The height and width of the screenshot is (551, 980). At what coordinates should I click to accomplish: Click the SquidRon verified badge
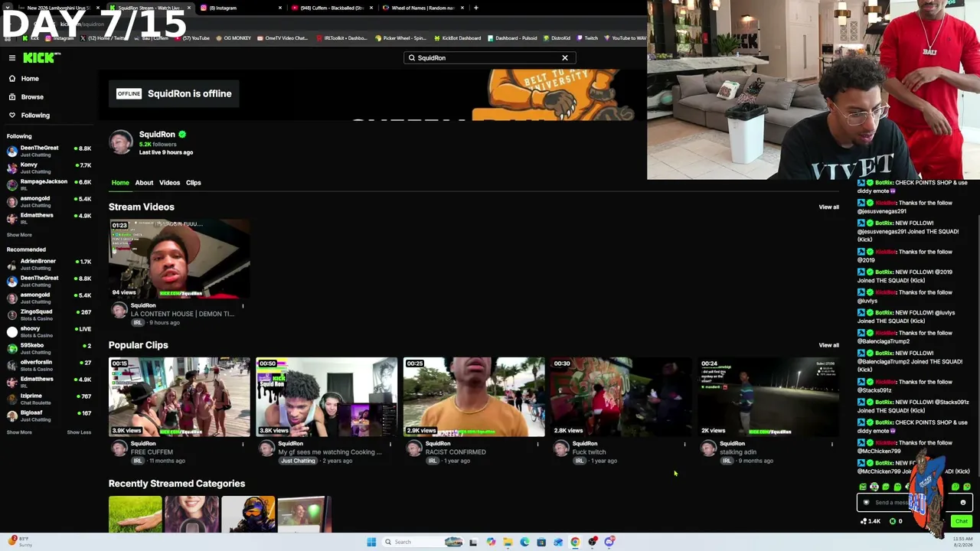coord(182,135)
